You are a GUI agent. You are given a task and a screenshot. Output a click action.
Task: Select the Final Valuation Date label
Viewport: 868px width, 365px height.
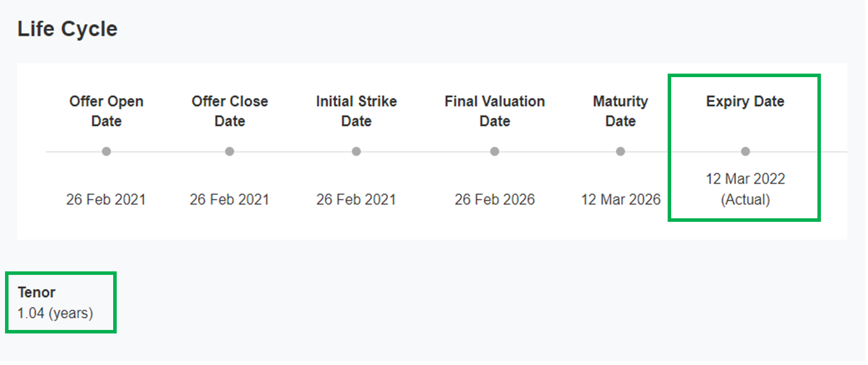point(494,111)
